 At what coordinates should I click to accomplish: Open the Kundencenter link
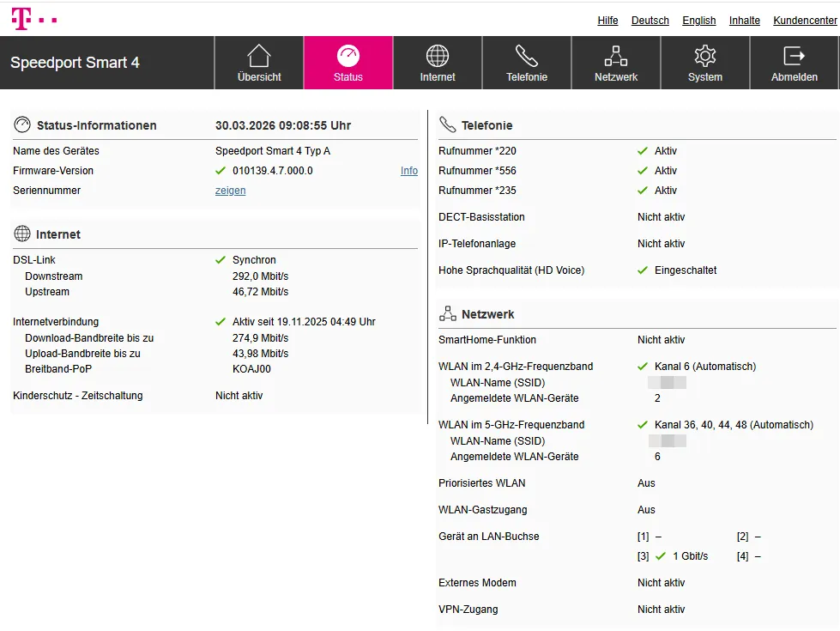click(804, 21)
